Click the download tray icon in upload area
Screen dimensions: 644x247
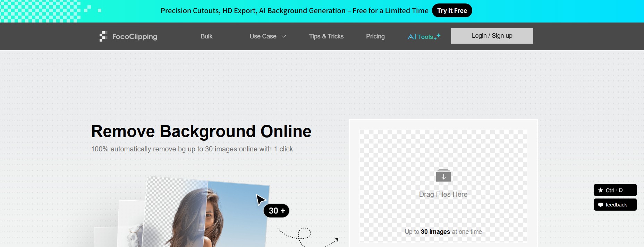pyautogui.click(x=443, y=175)
